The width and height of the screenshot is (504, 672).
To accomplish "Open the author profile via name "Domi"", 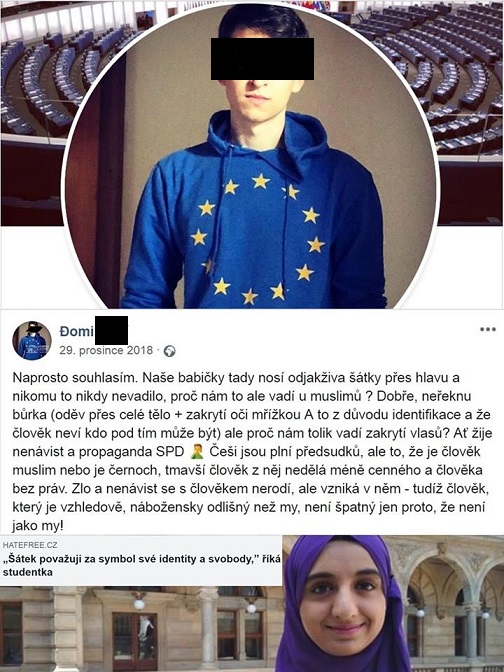I will (x=77, y=331).
